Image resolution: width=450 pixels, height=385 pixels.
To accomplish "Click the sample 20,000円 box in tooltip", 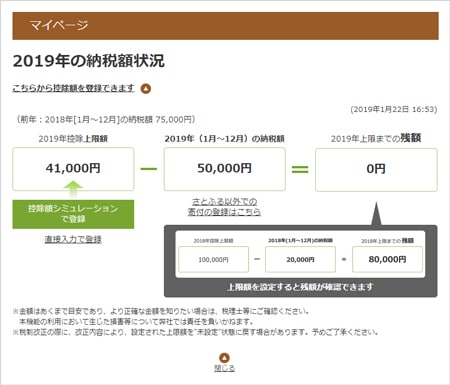I will pyautogui.click(x=300, y=259).
